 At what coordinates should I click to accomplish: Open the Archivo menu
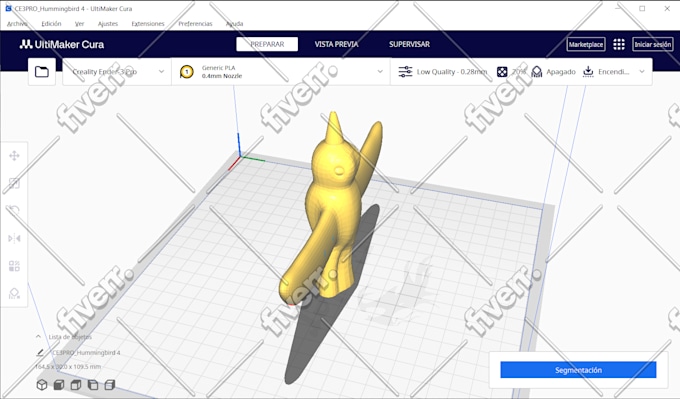pos(17,24)
